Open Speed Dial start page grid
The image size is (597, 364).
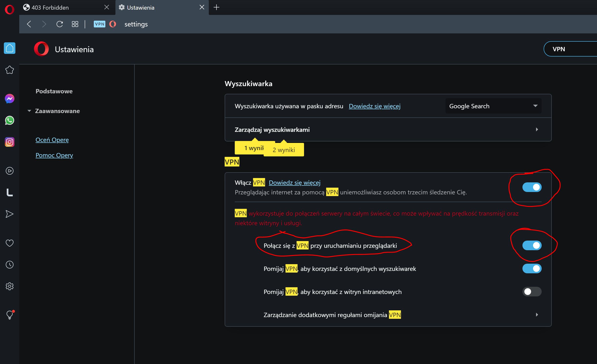75,24
